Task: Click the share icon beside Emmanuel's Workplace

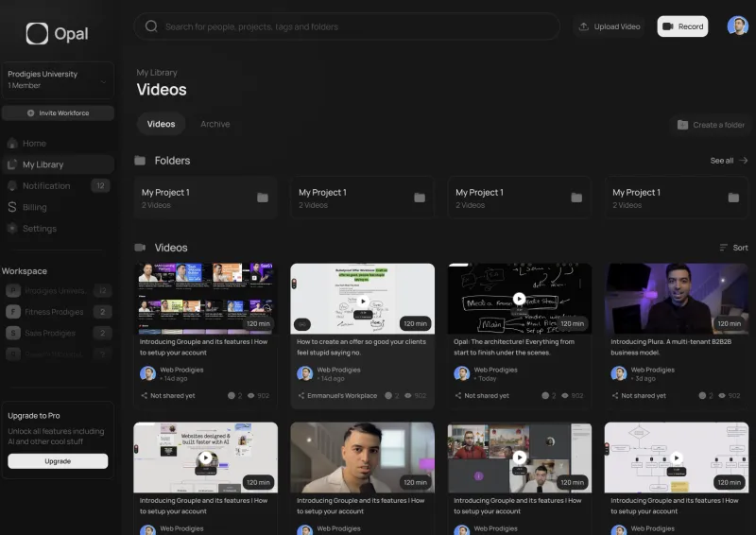Action: pyautogui.click(x=301, y=396)
